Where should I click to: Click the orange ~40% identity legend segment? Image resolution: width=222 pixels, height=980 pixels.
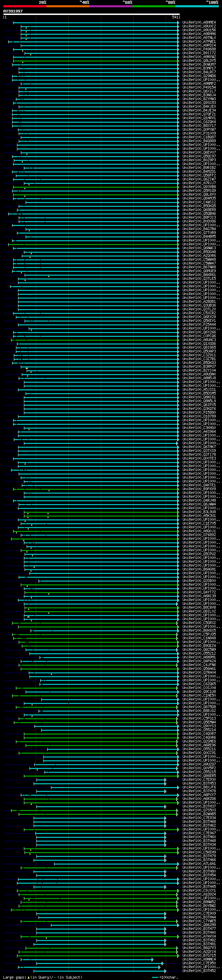[x=68, y=6]
